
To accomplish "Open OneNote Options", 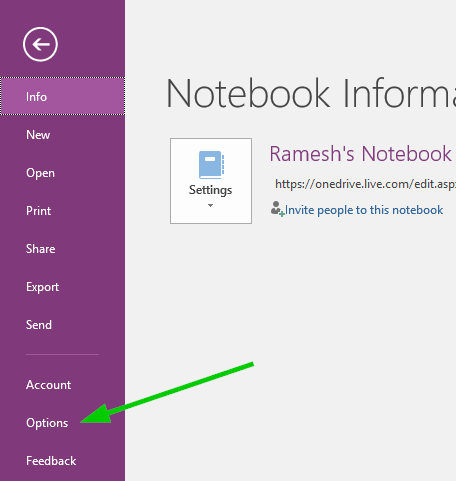I will (x=63, y=423).
